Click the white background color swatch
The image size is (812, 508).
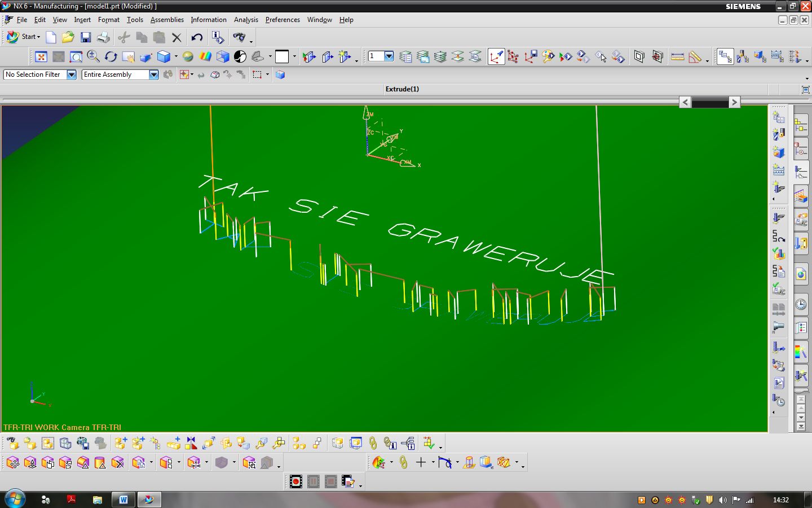coord(282,56)
